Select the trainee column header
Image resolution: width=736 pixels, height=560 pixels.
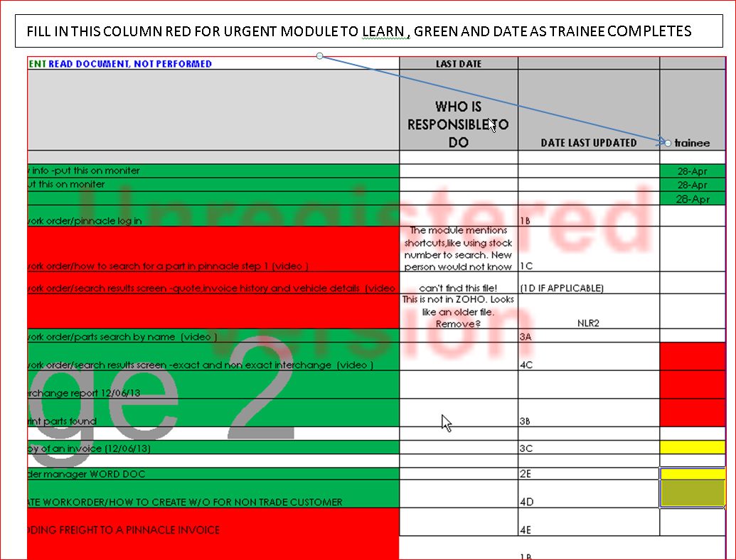click(x=692, y=143)
